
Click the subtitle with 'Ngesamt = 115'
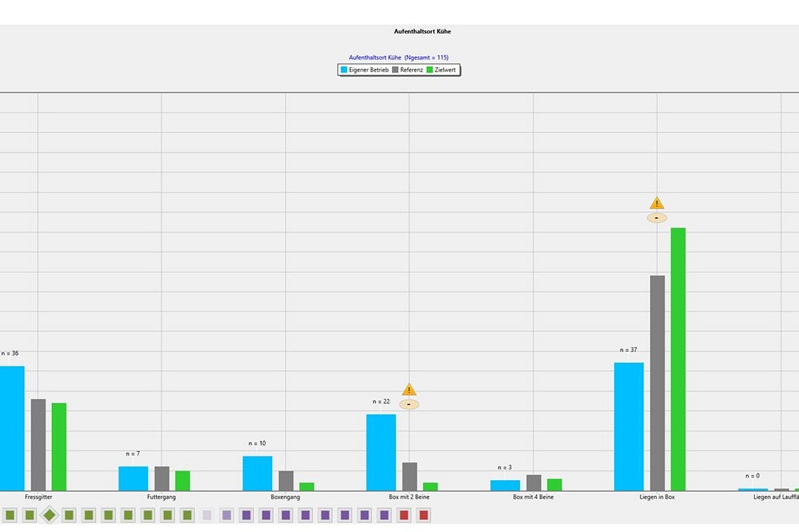point(399,58)
